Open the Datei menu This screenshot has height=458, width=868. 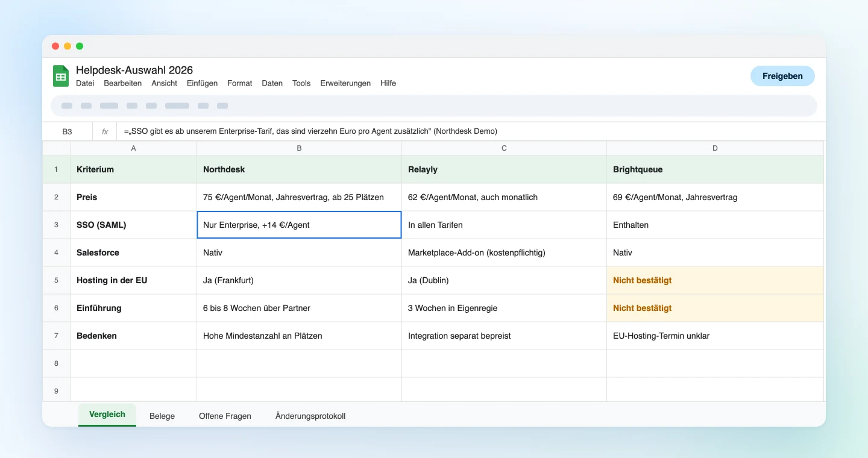pos(85,83)
